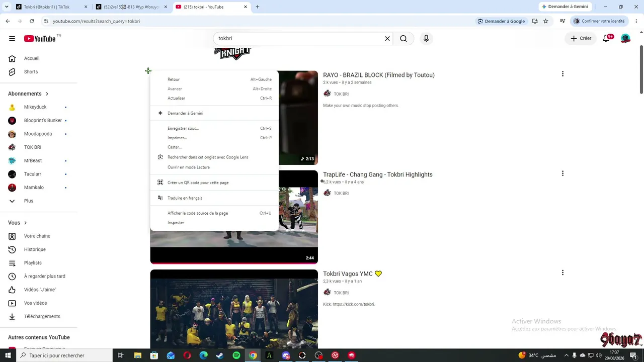The image size is (644, 362).
Task: Open the RAYO - BRAZIL BLOCK video title
Action: (x=379, y=75)
